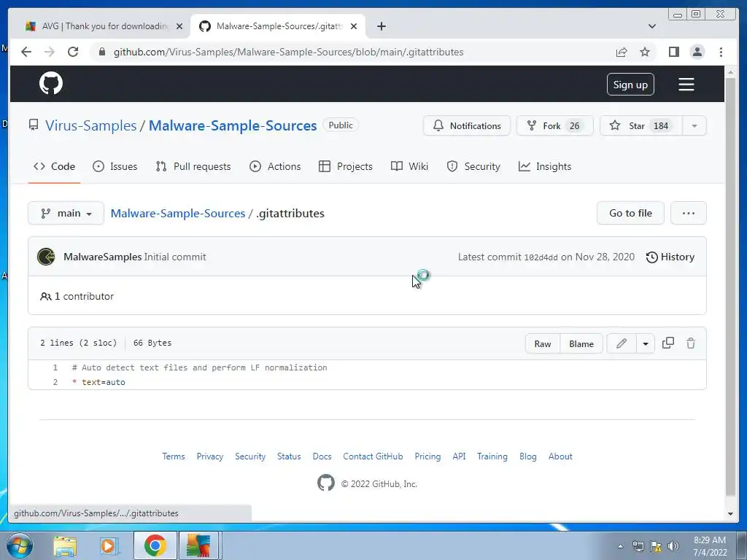Image resolution: width=747 pixels, height=560 pixels.
Task: Reload the current page
Action: (73, 52)
